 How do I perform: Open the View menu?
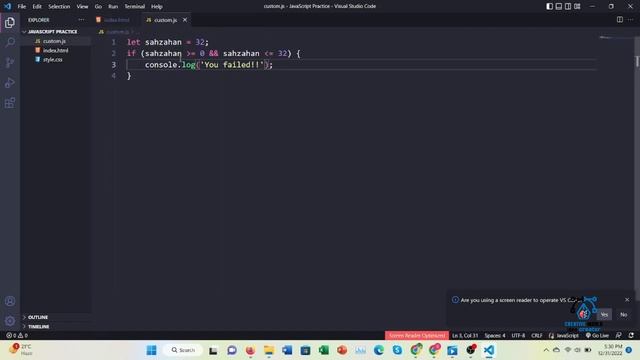[82, 6]
